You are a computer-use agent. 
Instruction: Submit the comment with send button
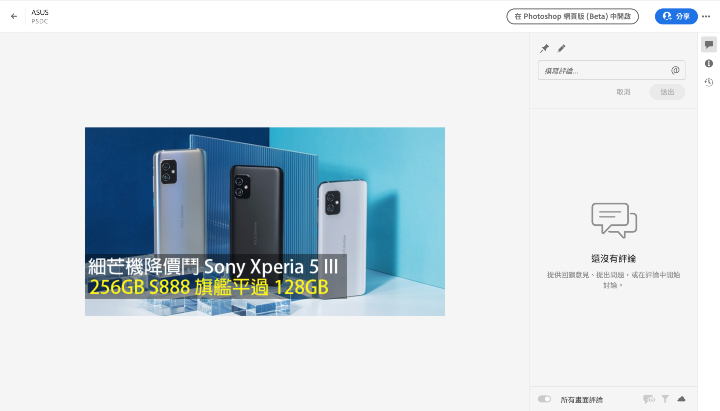(x=667, y=92)
